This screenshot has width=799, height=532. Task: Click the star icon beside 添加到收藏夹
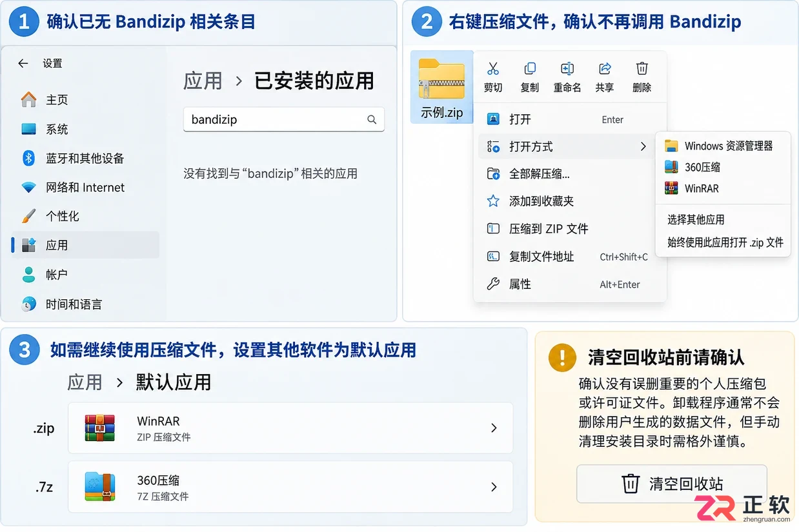(493, 201)
